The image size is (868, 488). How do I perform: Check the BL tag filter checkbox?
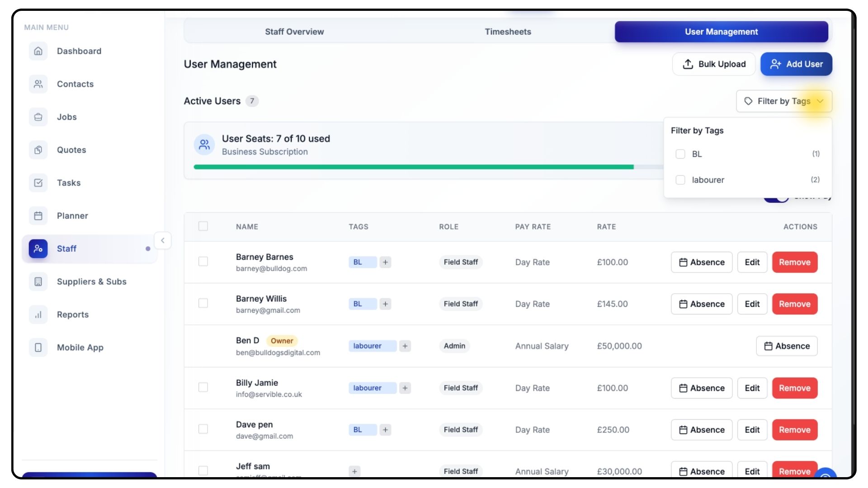(x=680, y=154)
